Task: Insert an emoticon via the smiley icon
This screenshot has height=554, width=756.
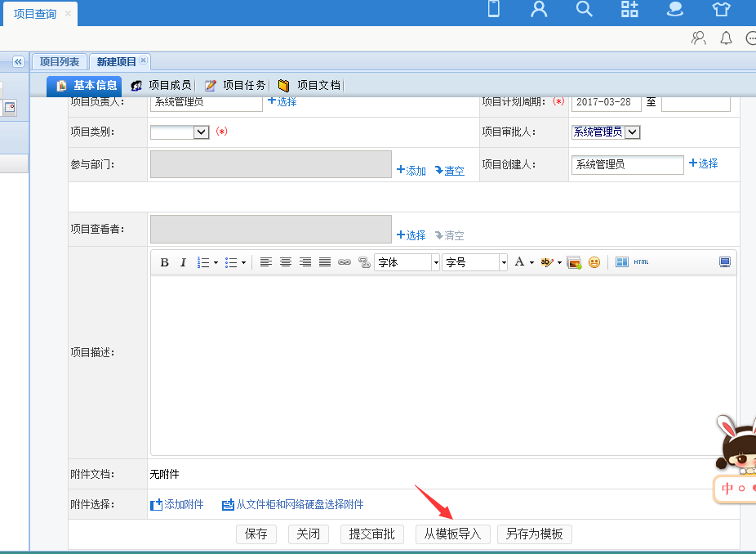Action: point(594,262)
